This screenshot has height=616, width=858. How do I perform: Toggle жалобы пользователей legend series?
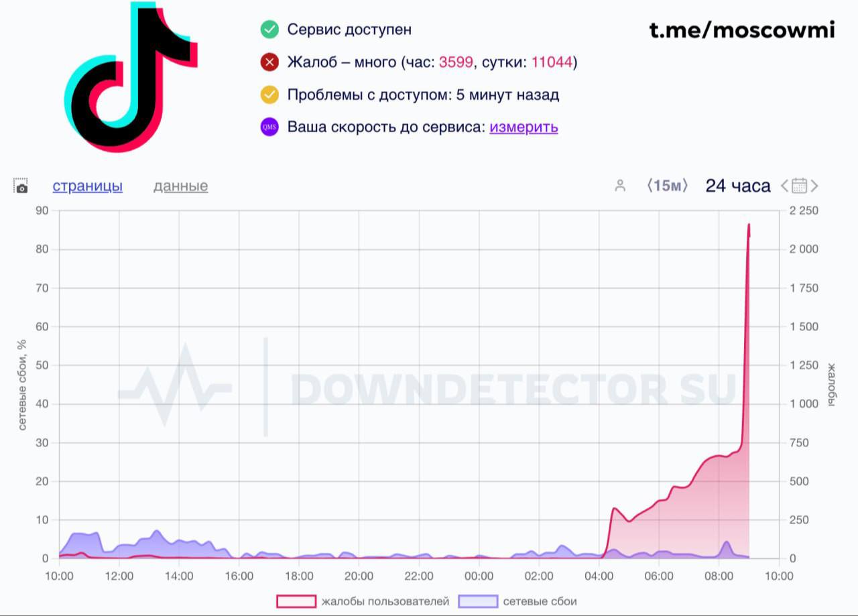tap(363, 601)
